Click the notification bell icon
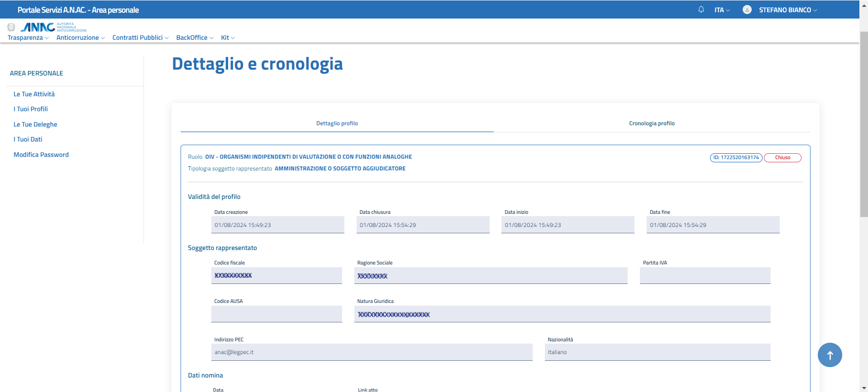The width and height of the screenshot is (868, 392). coord(701,9)
